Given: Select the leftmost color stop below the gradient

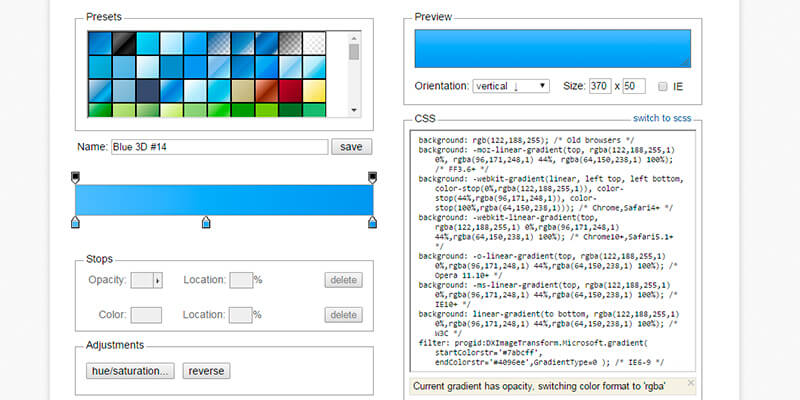Looking at the screenshot, I should (76, 222).
